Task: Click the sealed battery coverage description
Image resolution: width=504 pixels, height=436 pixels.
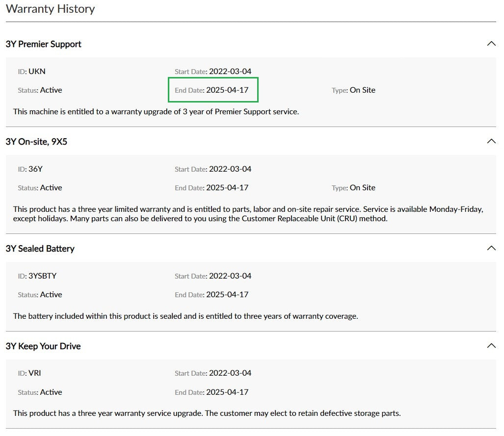Action: pos(186,316)
